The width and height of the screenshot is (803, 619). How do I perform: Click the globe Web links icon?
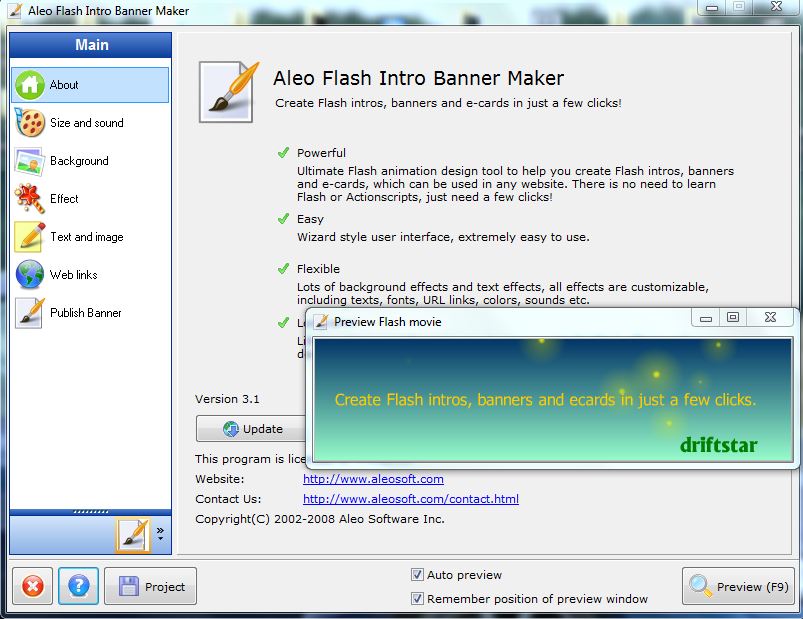30,274
